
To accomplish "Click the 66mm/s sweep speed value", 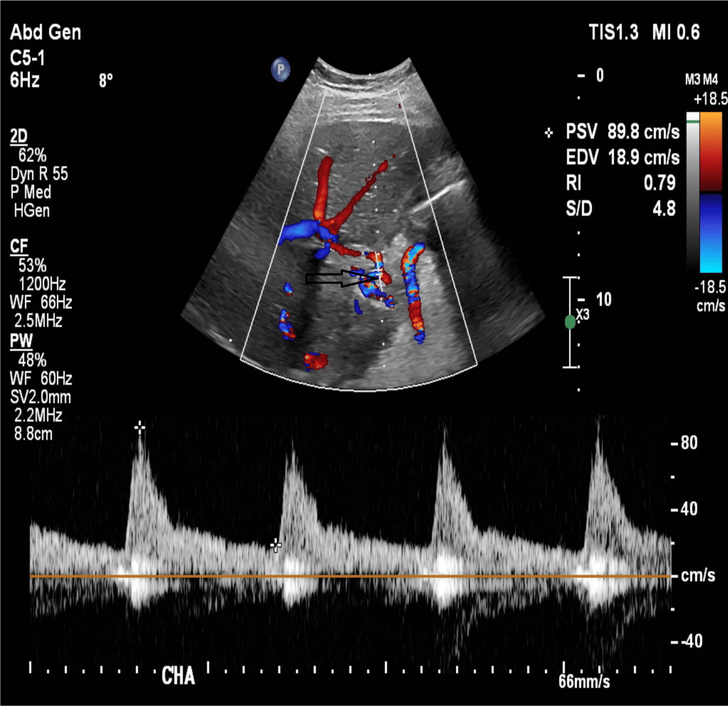I will pyautogui.click(x=584, y=682).
